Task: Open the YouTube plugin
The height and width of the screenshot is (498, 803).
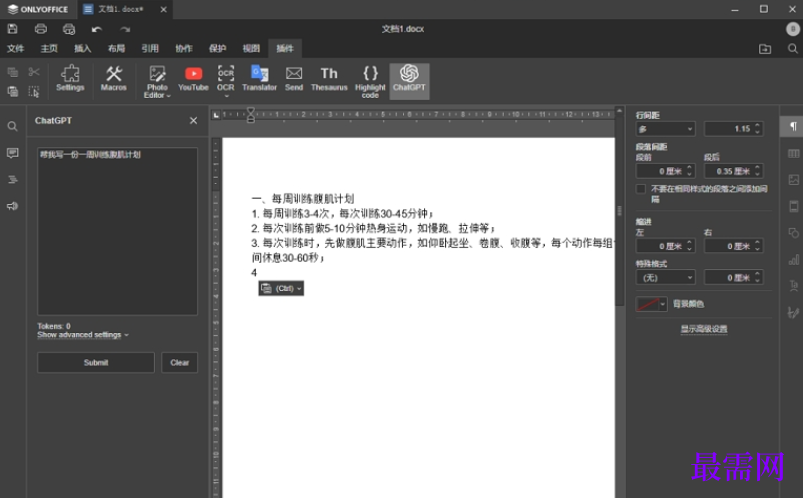Action: [193, 78]
